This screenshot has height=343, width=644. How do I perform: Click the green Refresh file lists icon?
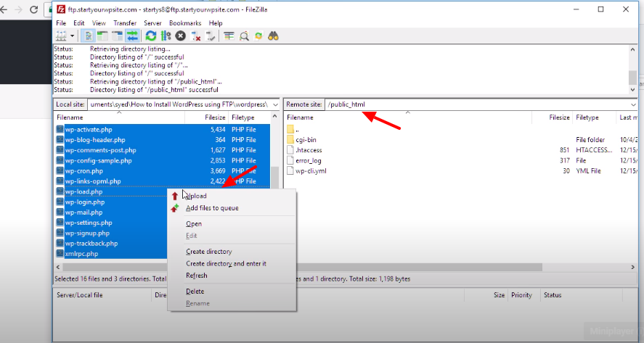tap(151, 36)
